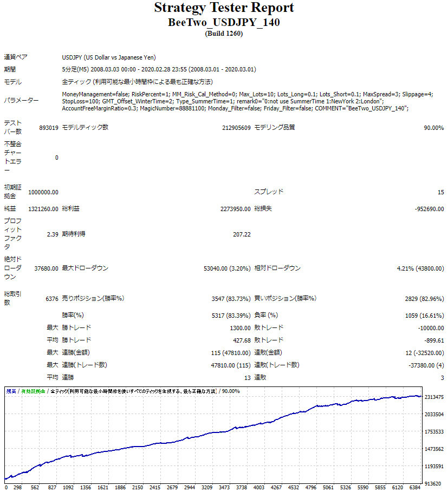The image size is (448, 492).
Task: Click the net profit value 1321260.00
Action: click(43, 209)
